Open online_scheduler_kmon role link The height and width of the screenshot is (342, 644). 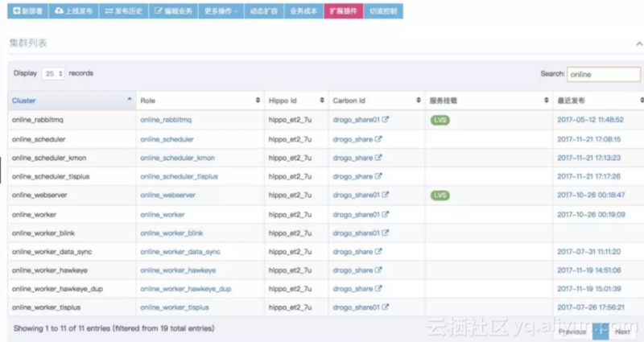177,158
